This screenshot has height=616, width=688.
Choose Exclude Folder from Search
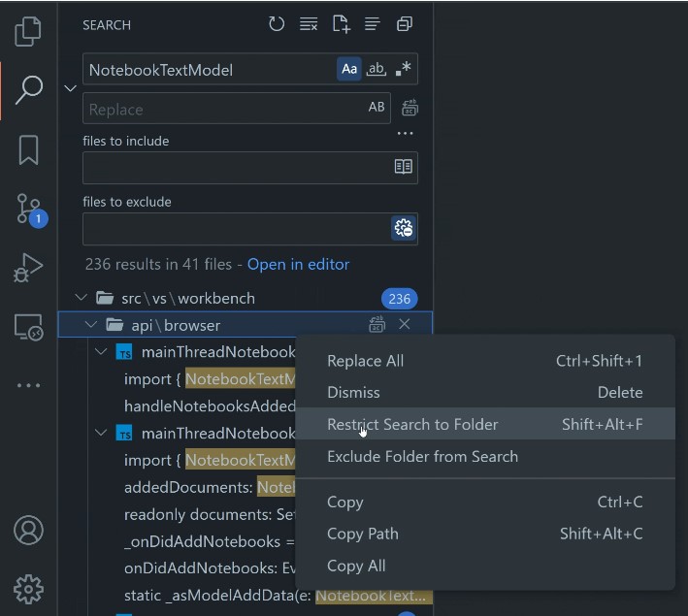pos(422,456)
